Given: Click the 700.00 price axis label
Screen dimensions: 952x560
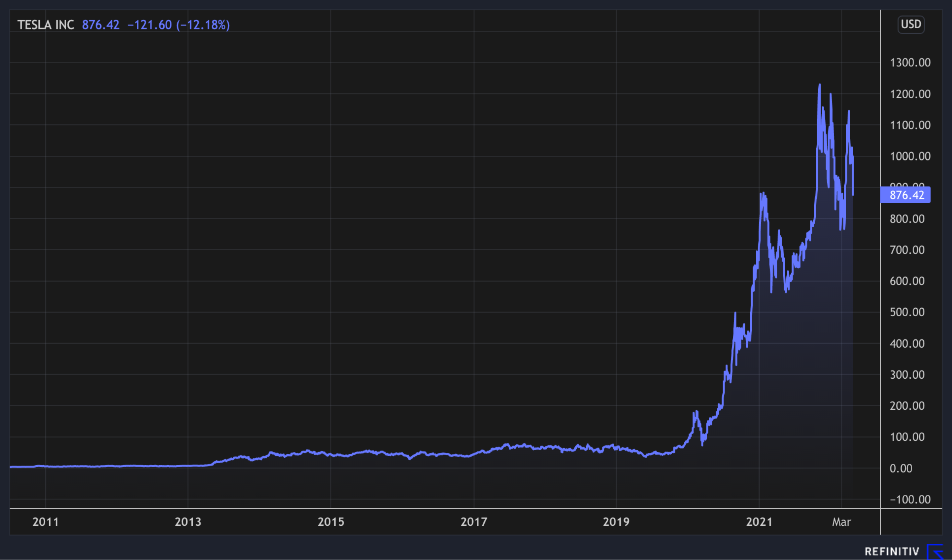Looking at the screenshot, I should tap(907, 250).
